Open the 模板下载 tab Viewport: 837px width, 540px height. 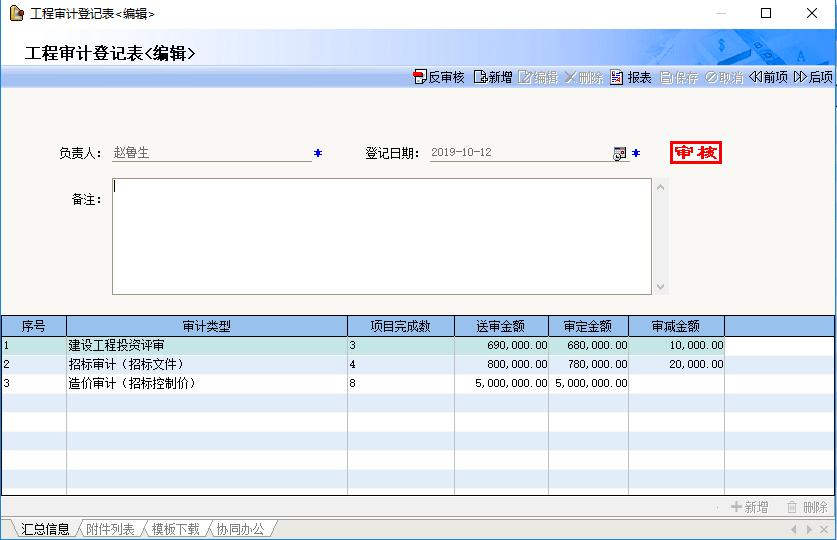[175, 529]
